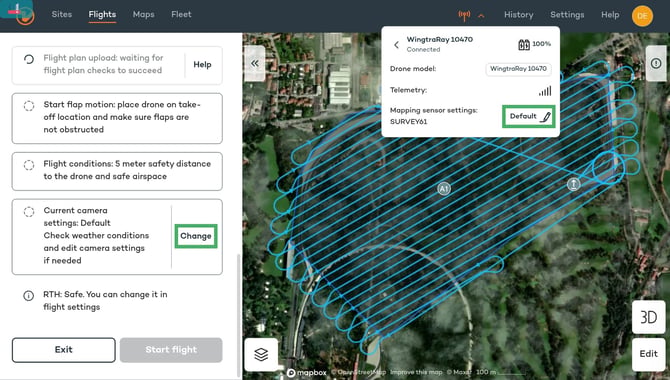Viewport: 670px width, 380px height.
Task: Click the RTH: Safe info text
Action: click(105, 300)
